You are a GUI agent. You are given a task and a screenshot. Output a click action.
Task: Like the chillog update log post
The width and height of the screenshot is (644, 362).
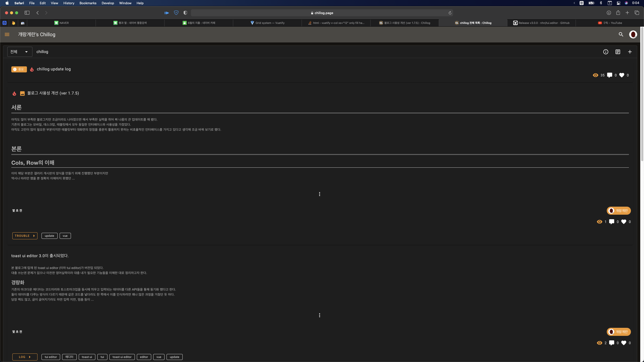point(622,75)
